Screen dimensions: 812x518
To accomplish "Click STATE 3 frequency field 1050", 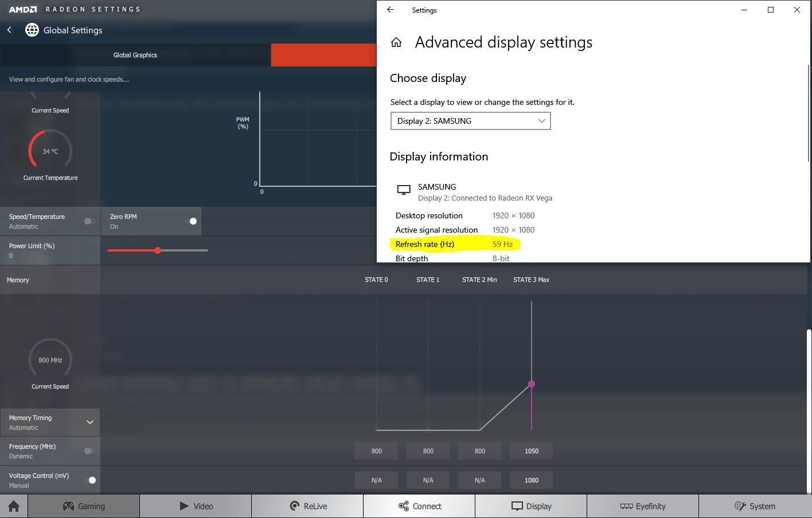I will point(532,451).
